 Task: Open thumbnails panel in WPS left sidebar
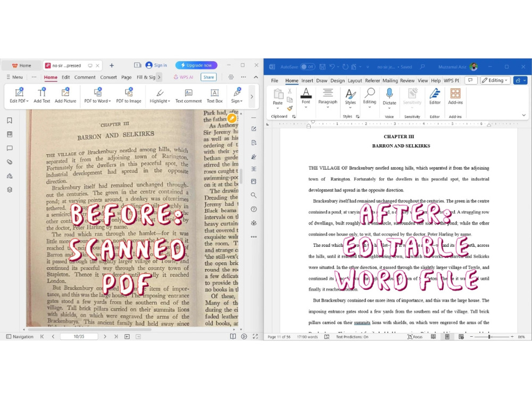pyautogui.click(x=10, y=135)
